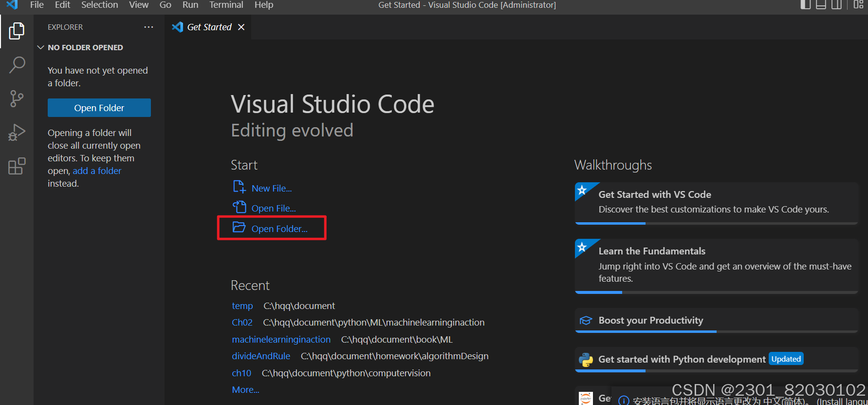Viewport: 868px width, 405px height.
Task: Open the Go menu
Action: coord(166,5)
